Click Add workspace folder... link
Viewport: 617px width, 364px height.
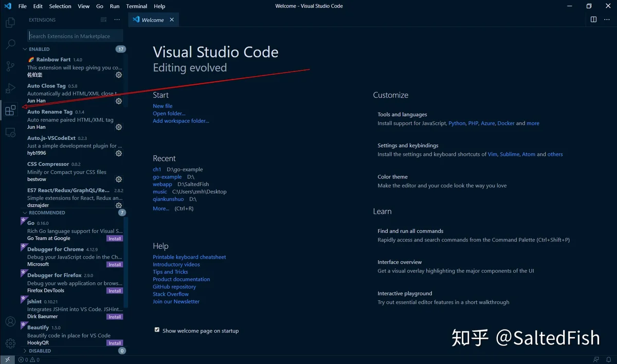point(181,121)
